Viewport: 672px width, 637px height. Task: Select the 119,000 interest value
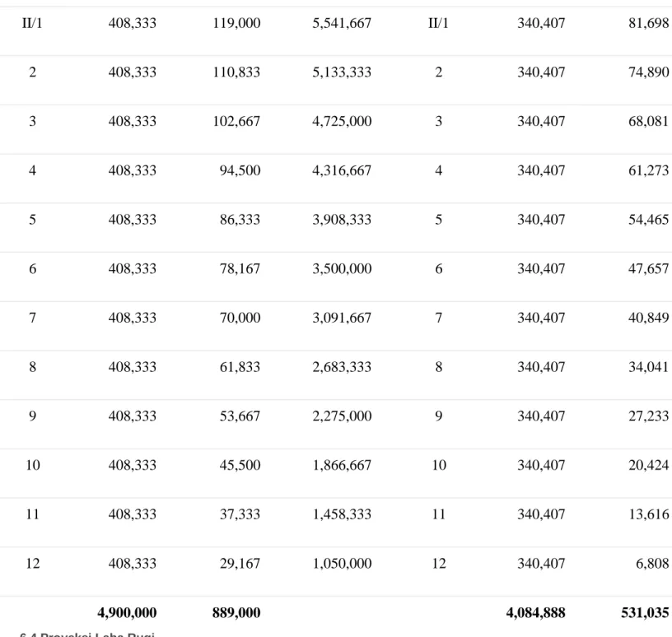point(236,23)
